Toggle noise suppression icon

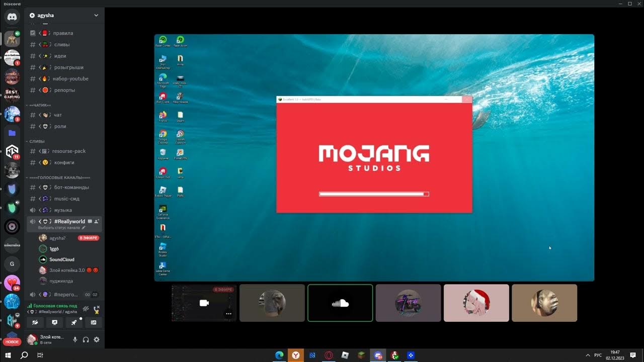tap(86, 308)
